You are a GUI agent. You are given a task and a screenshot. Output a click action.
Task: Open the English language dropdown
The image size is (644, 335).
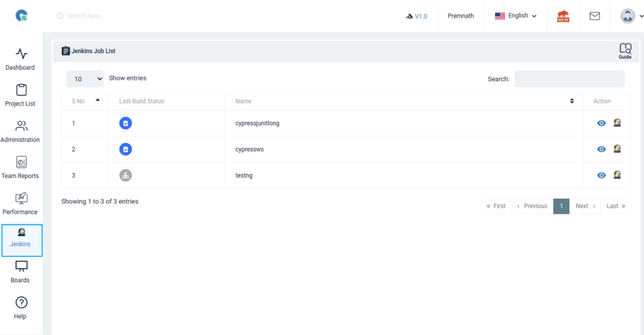(x=516, y=16)
